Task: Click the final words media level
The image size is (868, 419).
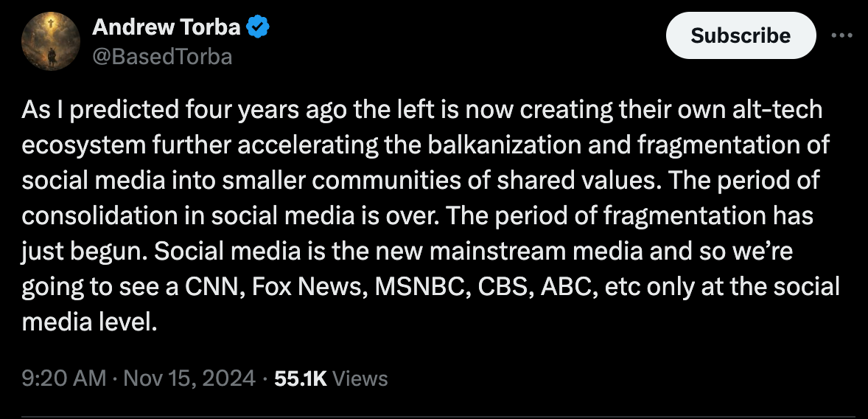Action: click(90, 323)
